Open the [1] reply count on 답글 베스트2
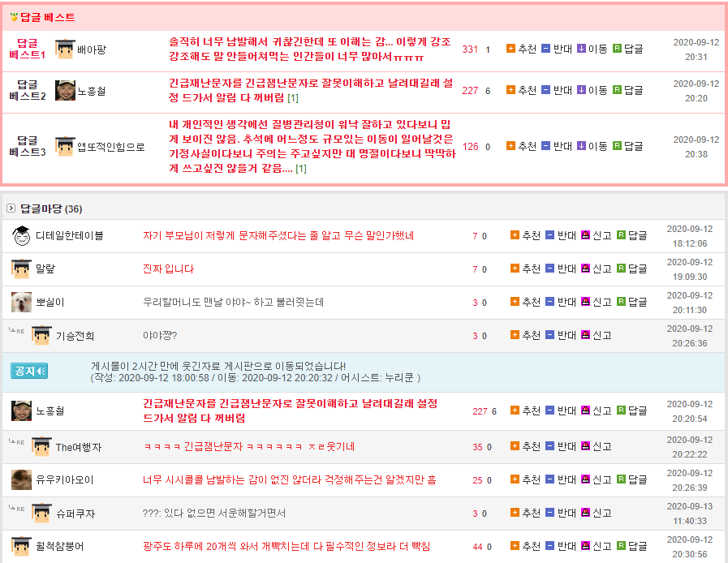The height and width of the screenshot is (563, 728). click(x=293, y=98)
